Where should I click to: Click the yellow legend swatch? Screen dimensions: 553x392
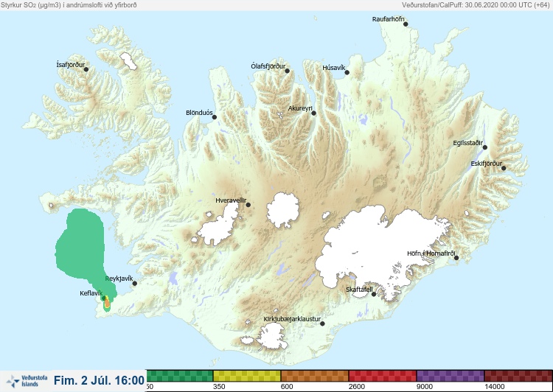click(x=247, y=376)
